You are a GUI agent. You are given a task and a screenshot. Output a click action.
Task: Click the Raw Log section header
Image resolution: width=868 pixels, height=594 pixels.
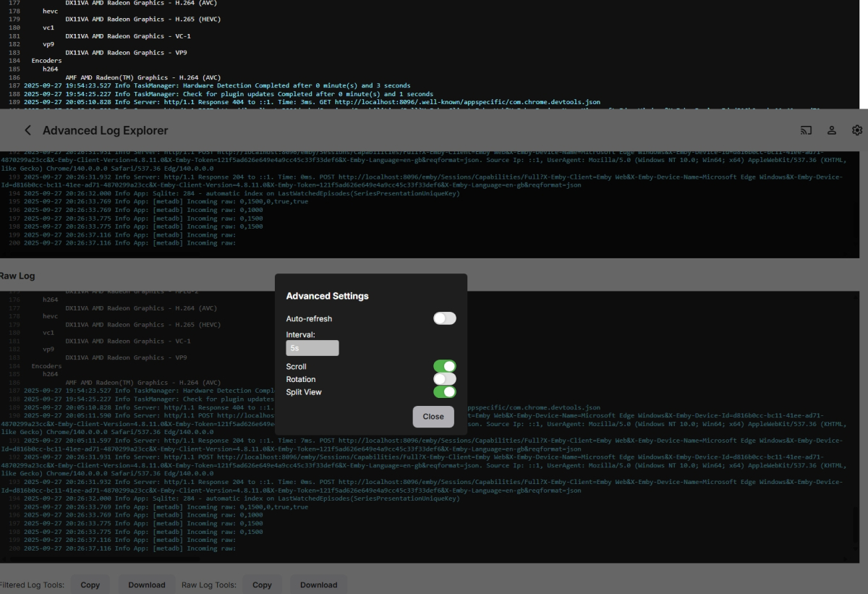tap(16, 276)
